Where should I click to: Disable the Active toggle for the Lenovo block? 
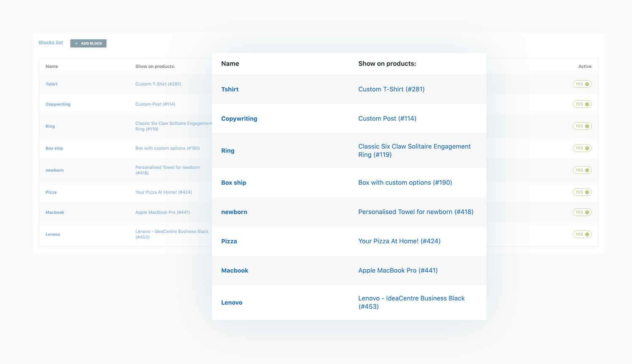[x=582, y=234]
